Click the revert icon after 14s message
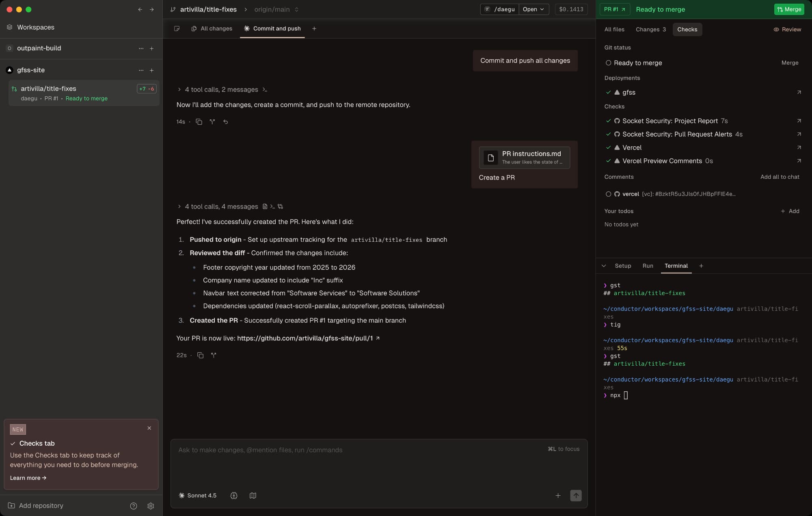This screenshot has width=812, height=516. click(x=226, y=122)
